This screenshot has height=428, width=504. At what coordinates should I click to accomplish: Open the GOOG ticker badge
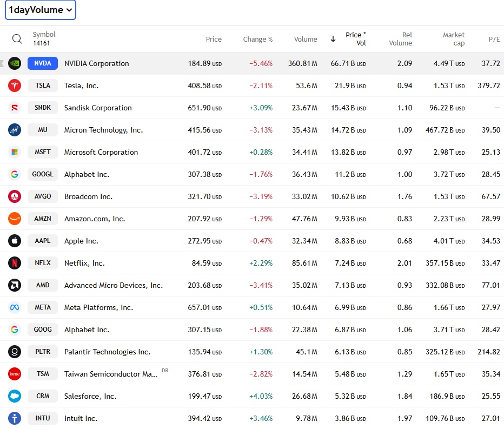pos(43,330)
